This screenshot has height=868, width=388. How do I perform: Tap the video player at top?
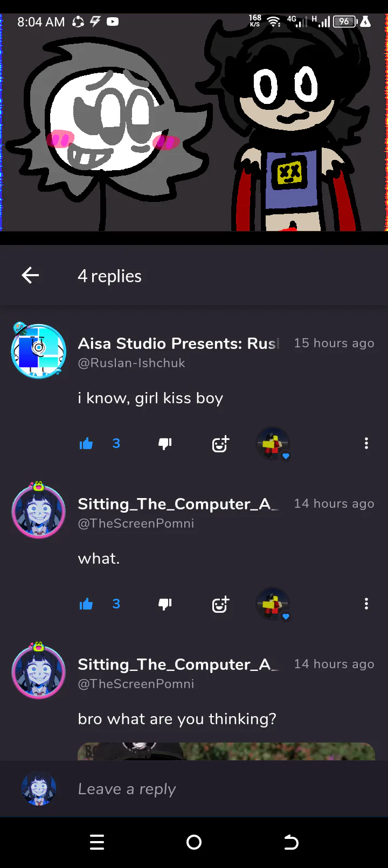194,122
